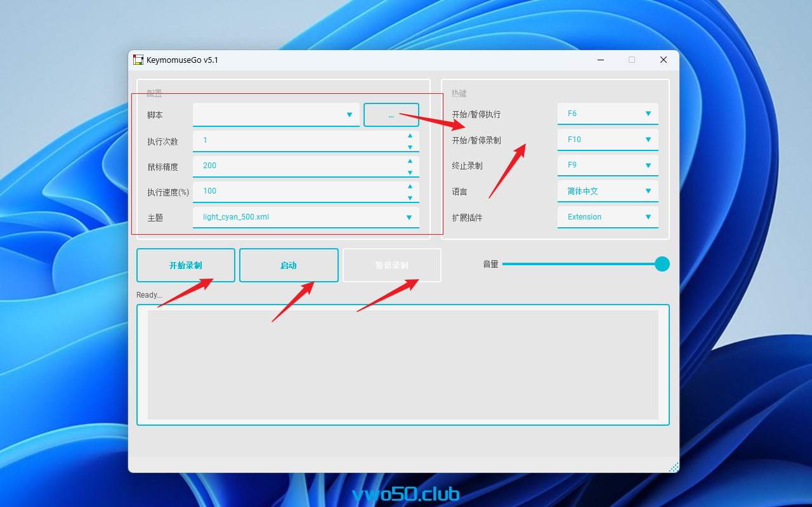
Task: Open the 终止录制 hotkey dropdown F9
Action: coord(608,165)
